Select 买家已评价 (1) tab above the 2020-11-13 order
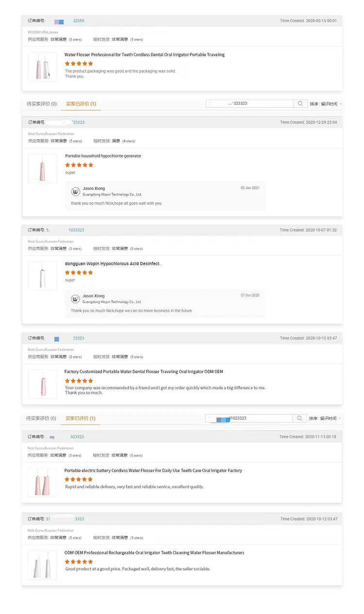Image resolution: width=364 pixels, height=614 pixels. pos(81,418)
